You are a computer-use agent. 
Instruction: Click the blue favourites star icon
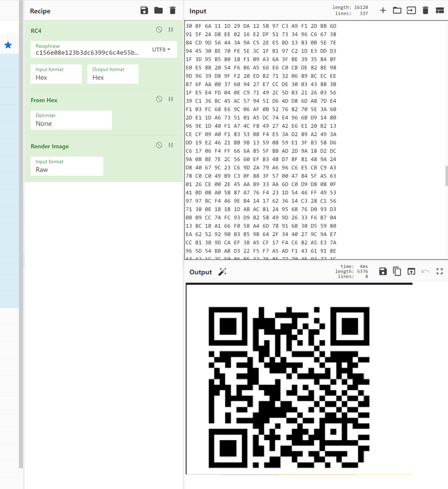8,45
